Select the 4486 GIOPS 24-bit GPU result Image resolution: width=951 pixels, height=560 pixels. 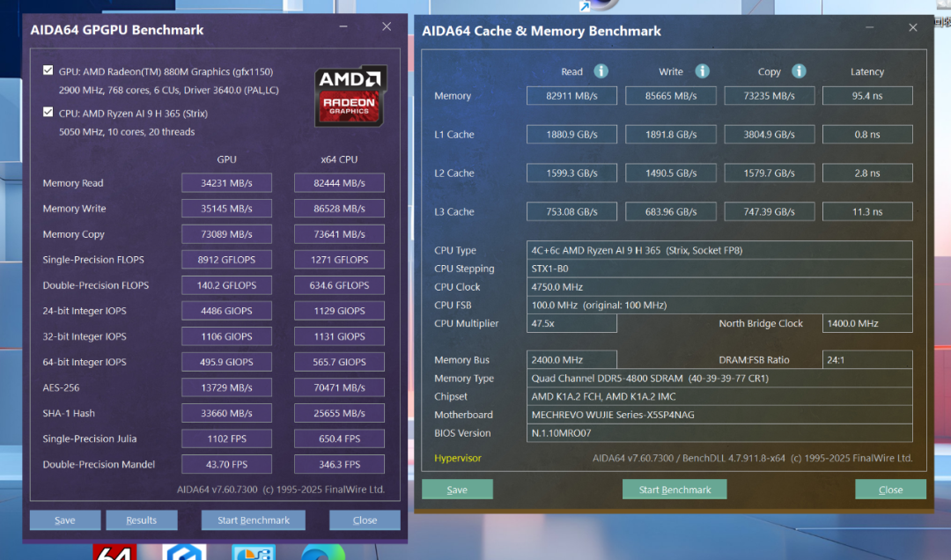pos(227,311)
